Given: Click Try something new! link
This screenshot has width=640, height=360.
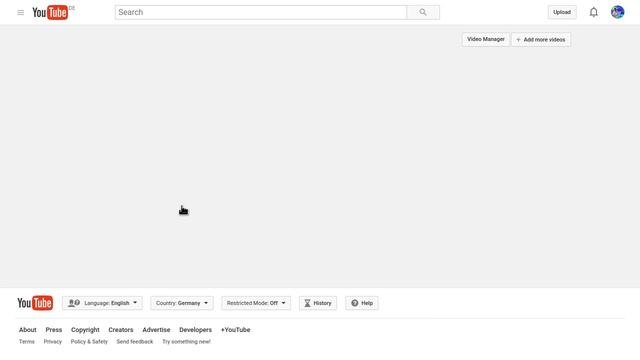Looking at the screenshot, I should 187,342.
